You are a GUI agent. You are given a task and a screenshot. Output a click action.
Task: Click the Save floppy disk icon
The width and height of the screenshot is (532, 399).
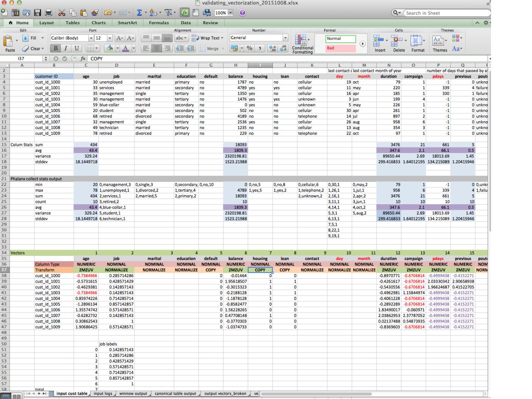[37, 13]
